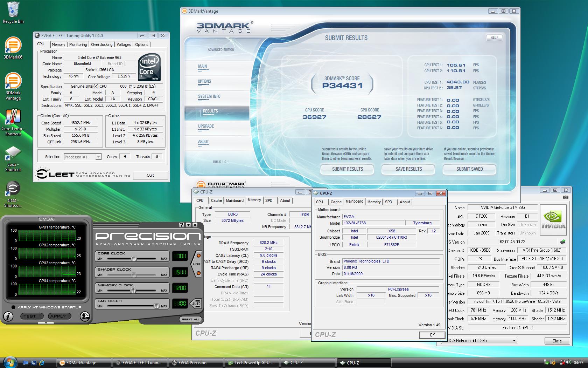Viewport: 588px width, 368px height.
Task: Open the Options tab in E-LEET
Action: (142, 45)
